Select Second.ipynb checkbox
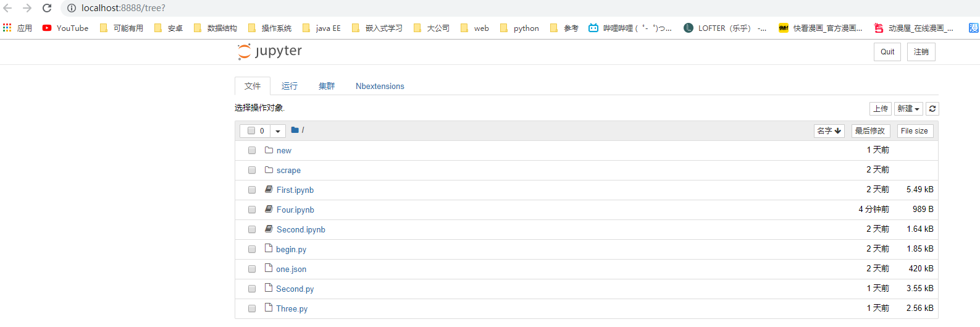The width and height of the screenshot is (980, 327). point(252,229)
